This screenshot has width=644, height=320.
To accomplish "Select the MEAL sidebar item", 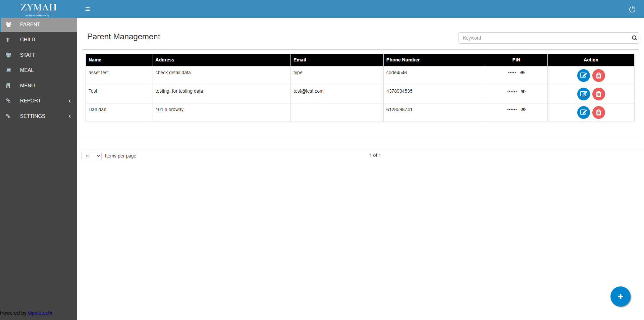I will click(x=27, y=70).
